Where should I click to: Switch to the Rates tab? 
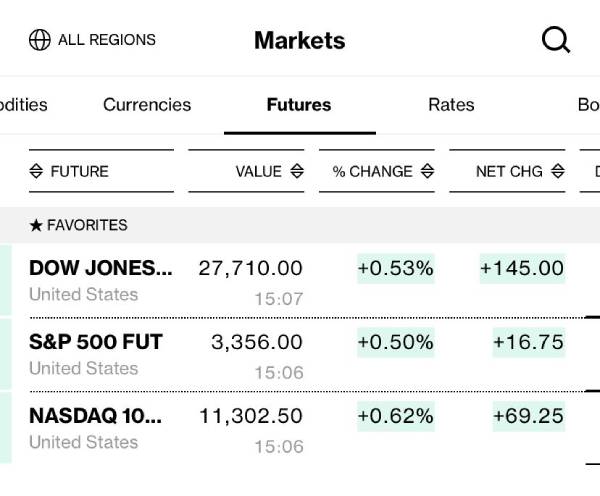coord(451,104)
